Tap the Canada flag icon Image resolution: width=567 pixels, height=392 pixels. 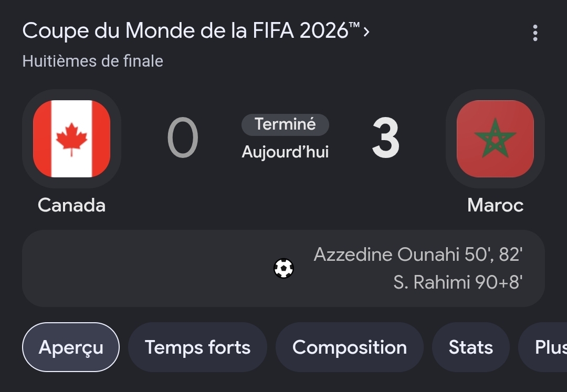tap(71, 139)
